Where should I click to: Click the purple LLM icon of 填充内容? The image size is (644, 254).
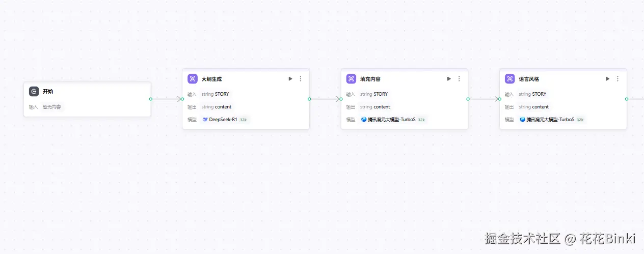[351, 79]
